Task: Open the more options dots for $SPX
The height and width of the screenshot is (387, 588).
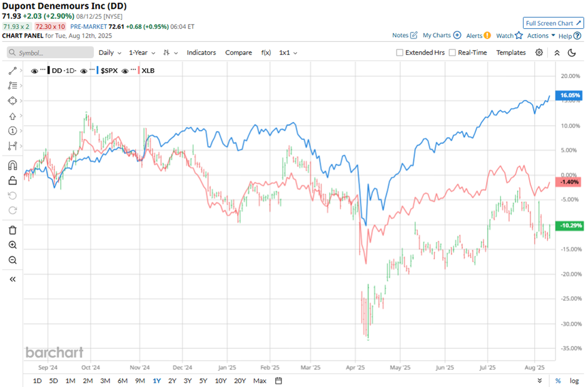Action: [92, 69]
